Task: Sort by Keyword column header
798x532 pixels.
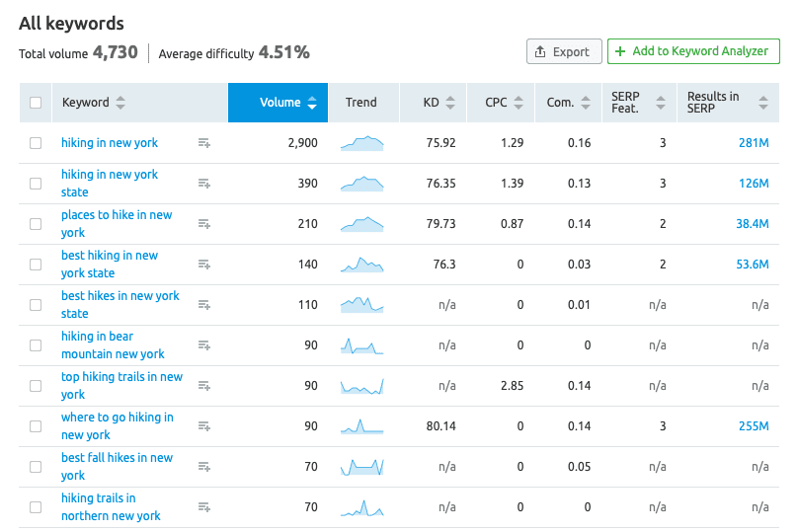Action: tap(93, 103)
